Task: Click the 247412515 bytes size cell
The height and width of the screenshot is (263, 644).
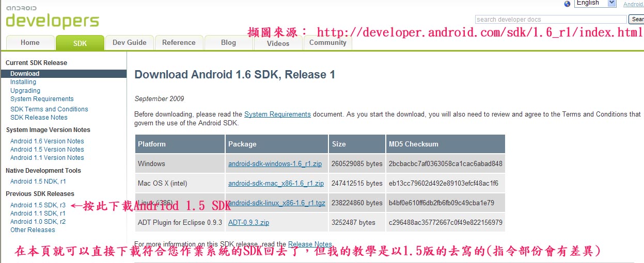Action: [x=357, y=183]
